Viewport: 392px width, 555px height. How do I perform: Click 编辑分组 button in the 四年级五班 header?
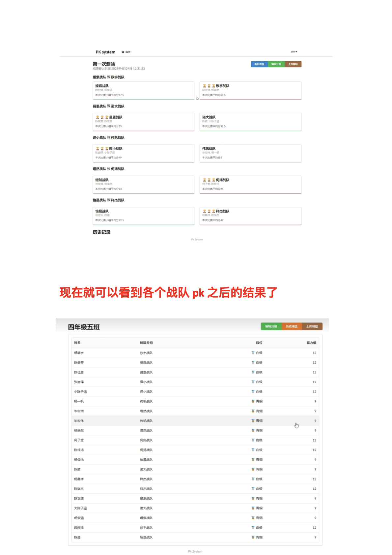(271, 327)
